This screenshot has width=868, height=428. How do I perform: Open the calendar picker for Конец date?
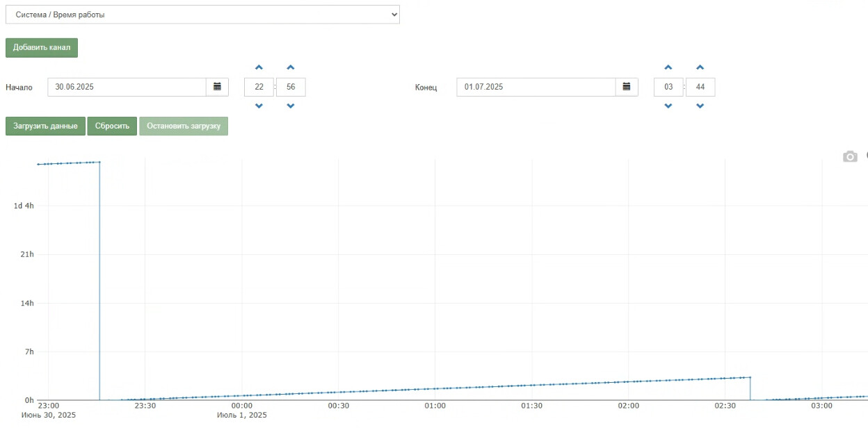pyautogui.click(x=627, y=87)
